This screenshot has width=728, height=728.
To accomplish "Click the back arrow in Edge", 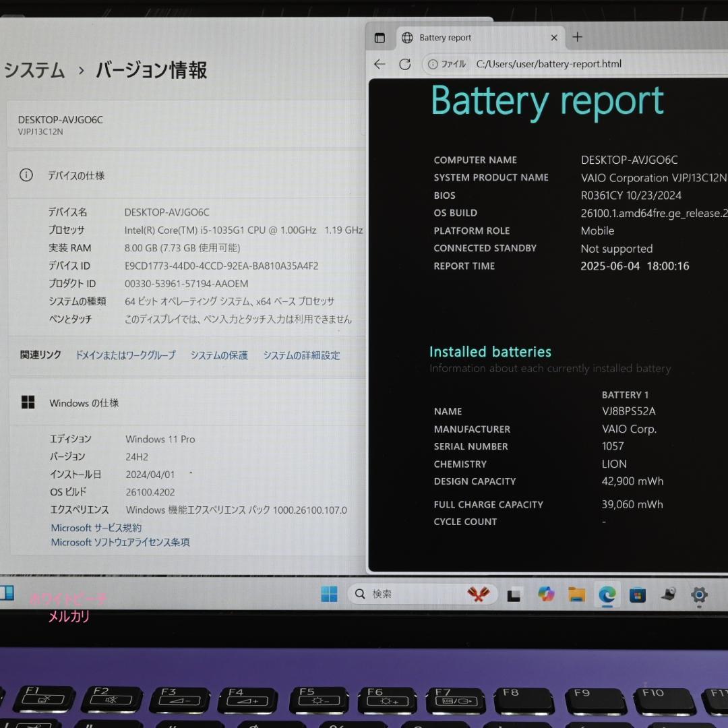I will 379,64.
